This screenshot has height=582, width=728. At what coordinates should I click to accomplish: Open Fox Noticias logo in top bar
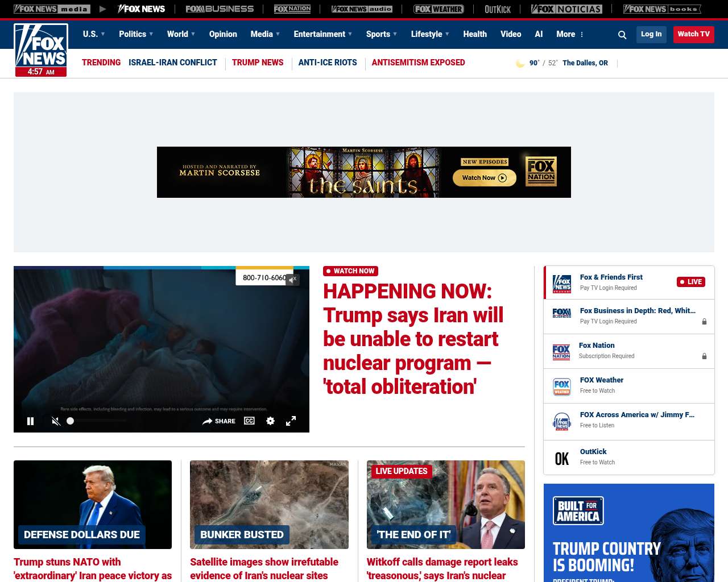[x=566, y=9]
